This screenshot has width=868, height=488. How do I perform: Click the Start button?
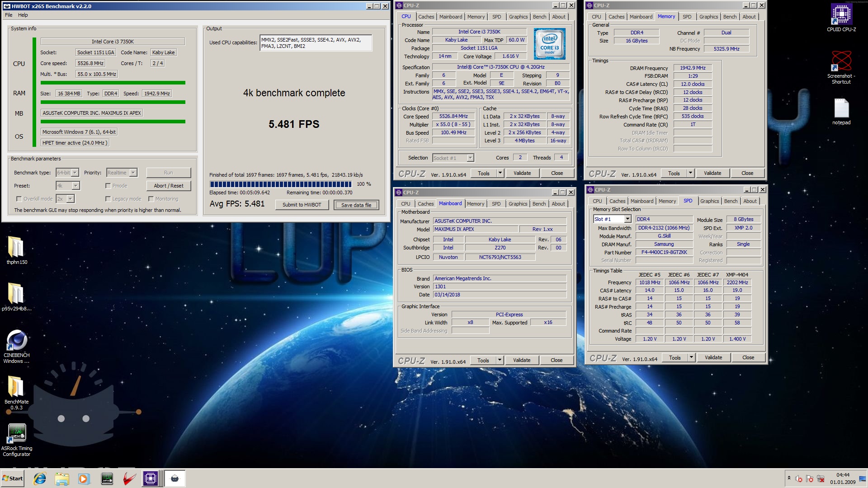click(12, 479)
